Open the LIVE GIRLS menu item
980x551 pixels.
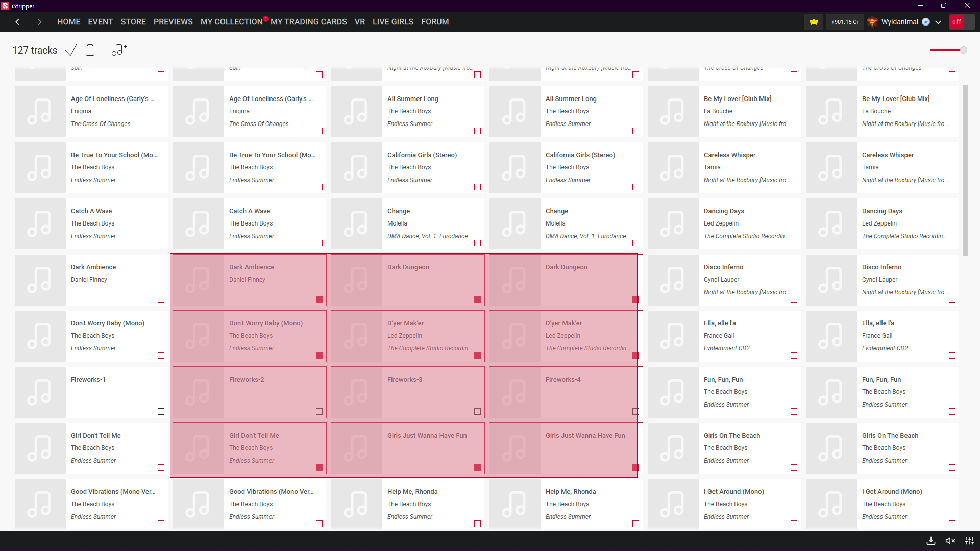pos(393,22)
